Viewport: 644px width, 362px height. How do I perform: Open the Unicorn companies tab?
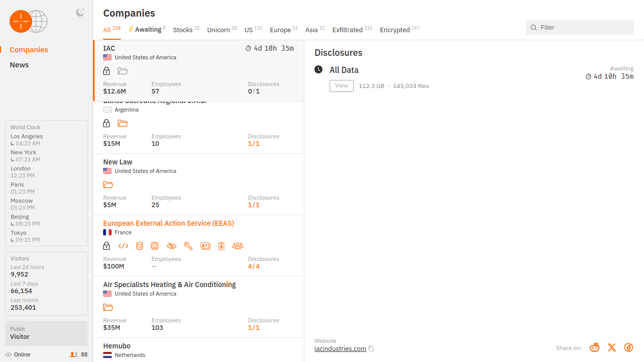[x=218, y=30]
